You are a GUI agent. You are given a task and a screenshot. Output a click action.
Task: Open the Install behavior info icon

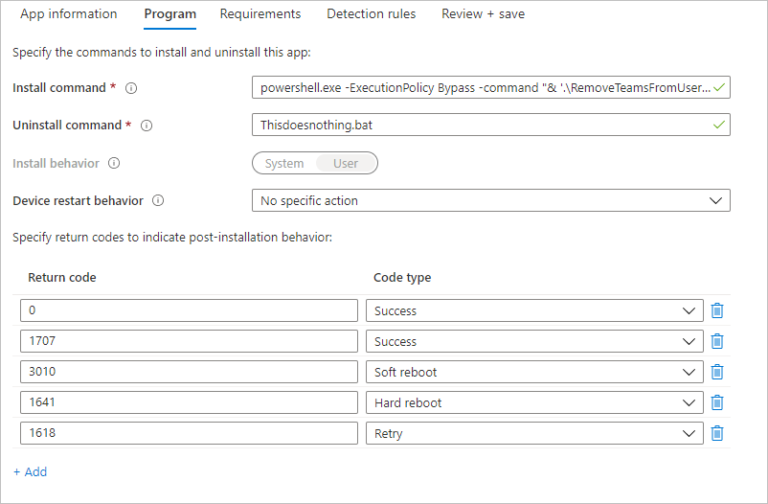point(114,163)
